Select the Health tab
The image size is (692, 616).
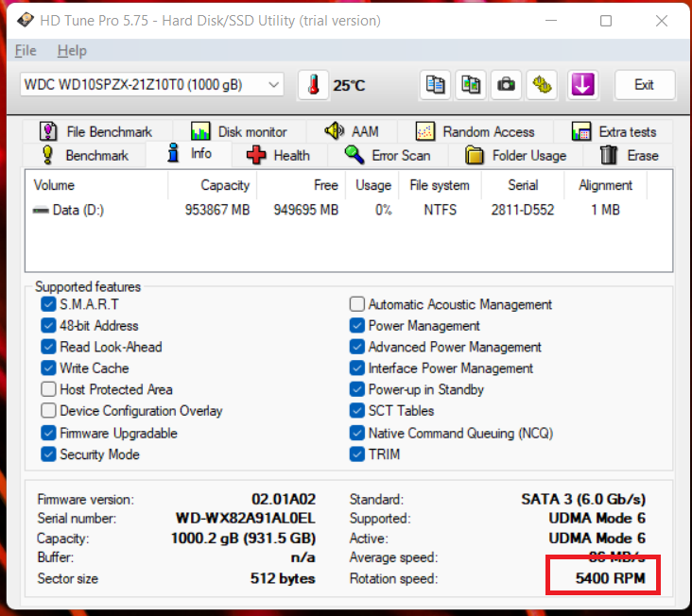(x=280, y=155)
